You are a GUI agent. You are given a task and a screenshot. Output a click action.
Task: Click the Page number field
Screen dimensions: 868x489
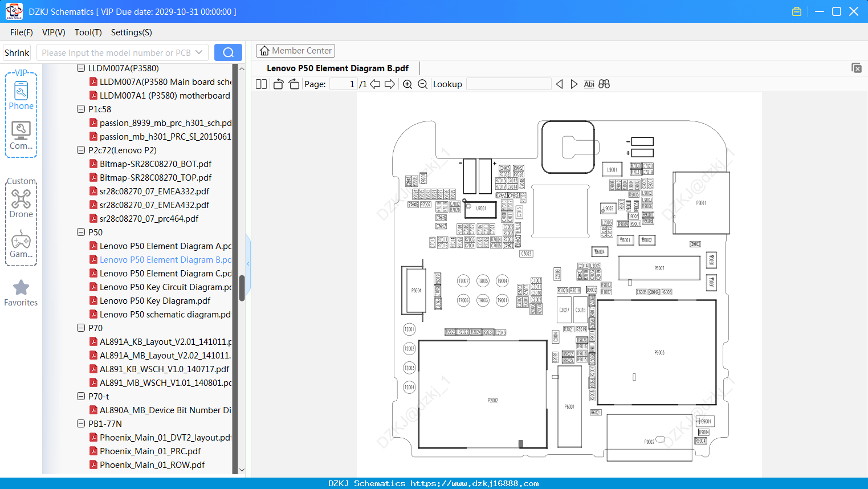(x=344, y=84)
